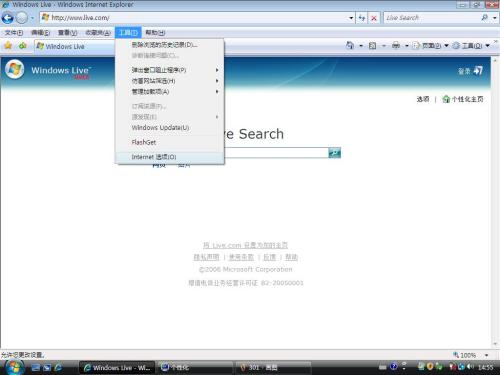Click the Home icon in command bar
This screenshot has width=500, height=375.
click(350, 46)
